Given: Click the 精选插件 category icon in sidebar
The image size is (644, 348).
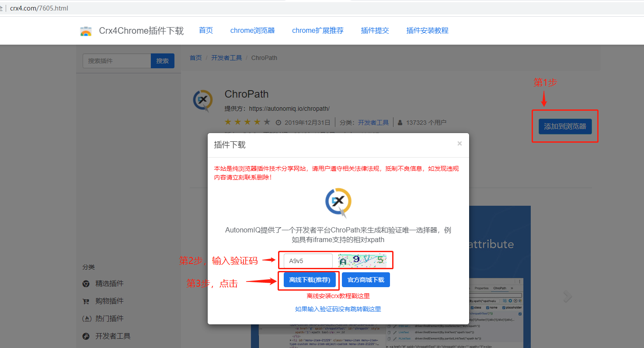Looking at the screenshot, I should click(86, 283).
